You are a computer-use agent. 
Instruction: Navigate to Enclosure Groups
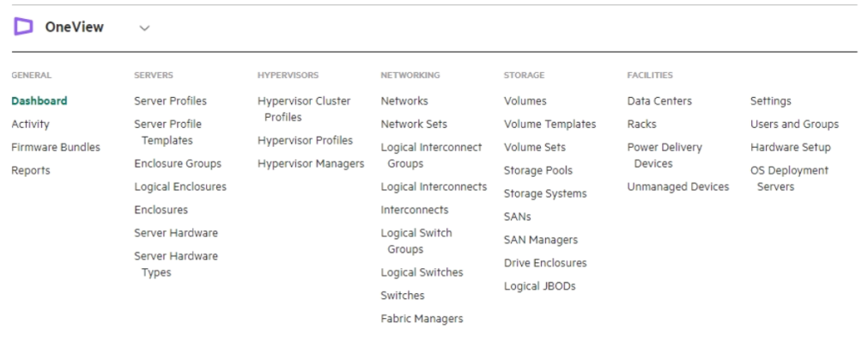178,163
